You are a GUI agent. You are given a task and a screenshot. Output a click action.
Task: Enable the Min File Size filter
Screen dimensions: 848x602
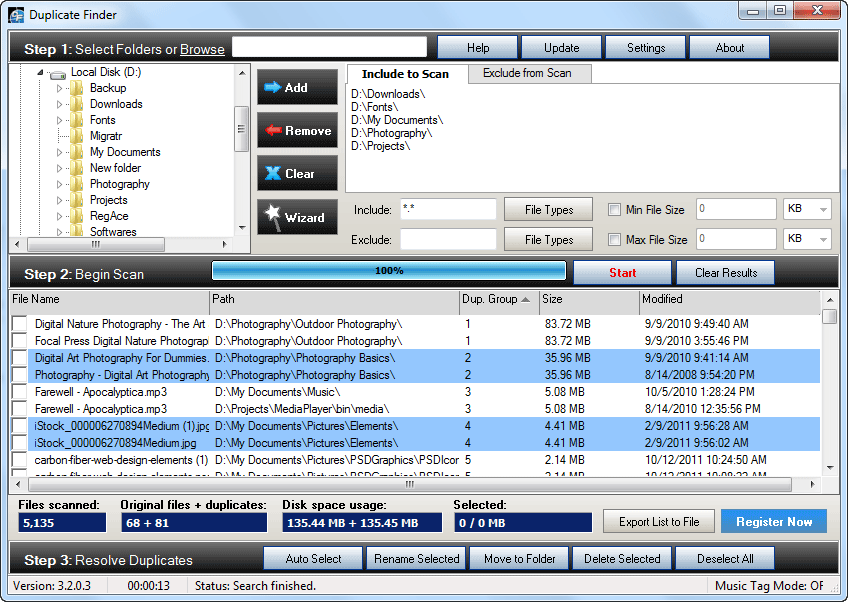click(x=614, y=209)
